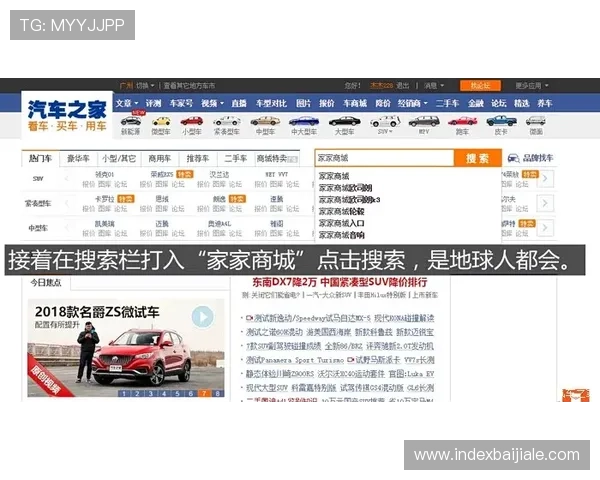Select slide 8 in the carousel pager

[217, 393]
